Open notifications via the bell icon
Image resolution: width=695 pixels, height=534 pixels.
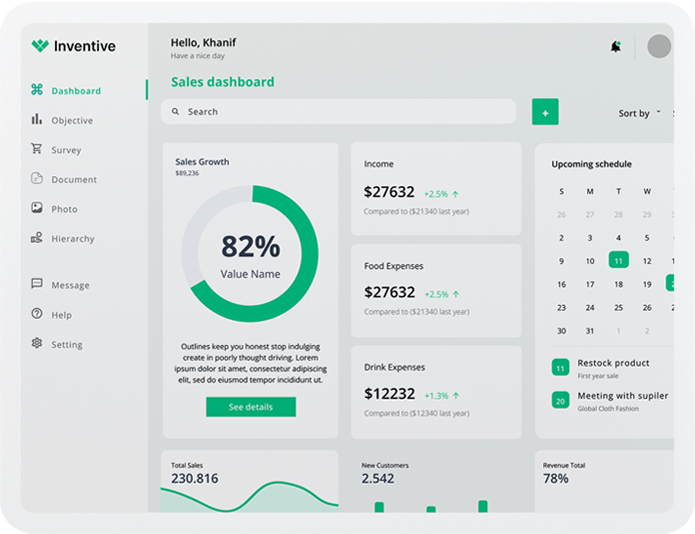coord(615,46)
